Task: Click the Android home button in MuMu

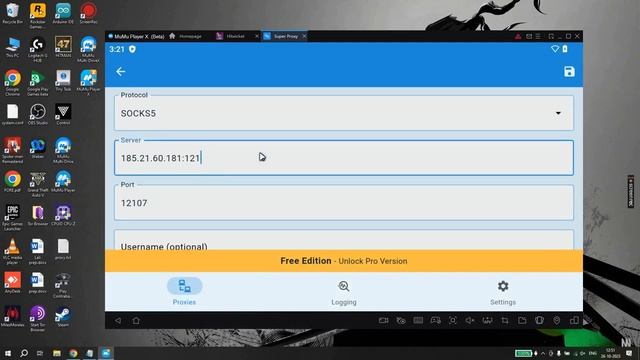Action: 136,321
